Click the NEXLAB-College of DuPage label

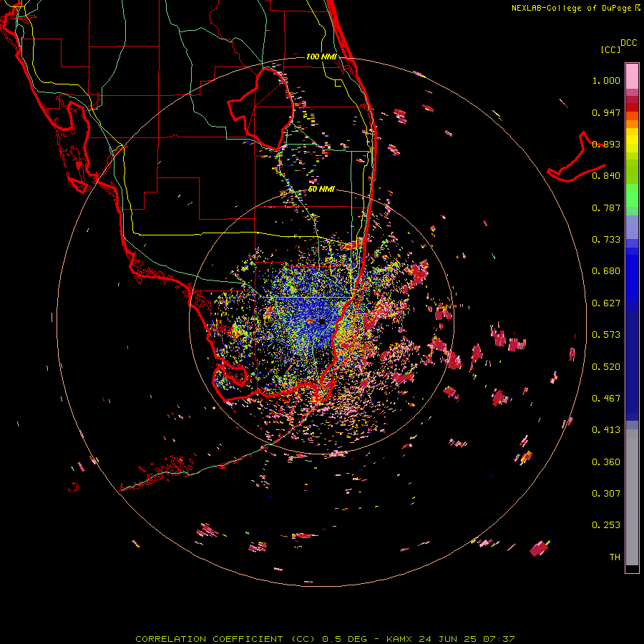coord(571,8)
